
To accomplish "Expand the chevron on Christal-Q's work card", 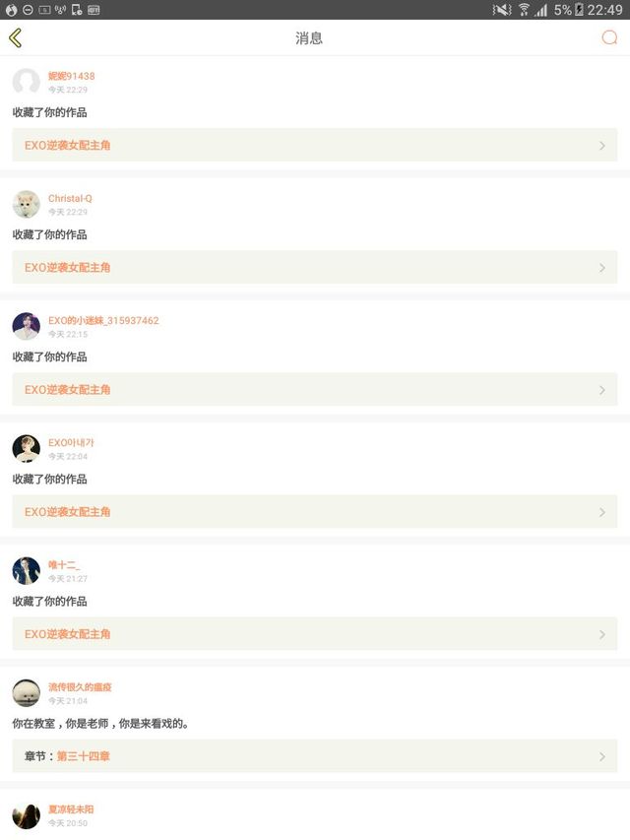I will pyautogui.click(x=601, y=268).
